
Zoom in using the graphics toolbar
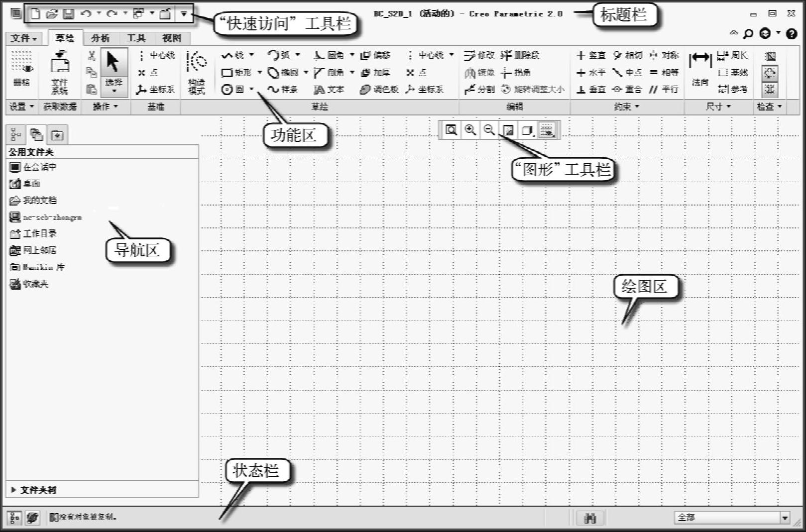(470, 130)
